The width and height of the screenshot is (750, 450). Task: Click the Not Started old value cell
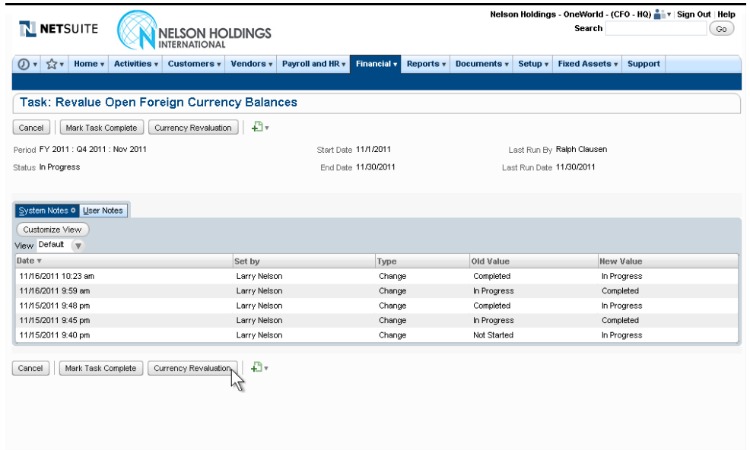(493, 335)
